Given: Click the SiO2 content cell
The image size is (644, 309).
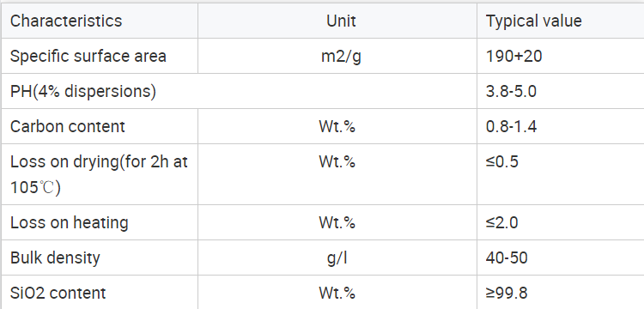Looking at the screenshot, I should click(100, 292).
